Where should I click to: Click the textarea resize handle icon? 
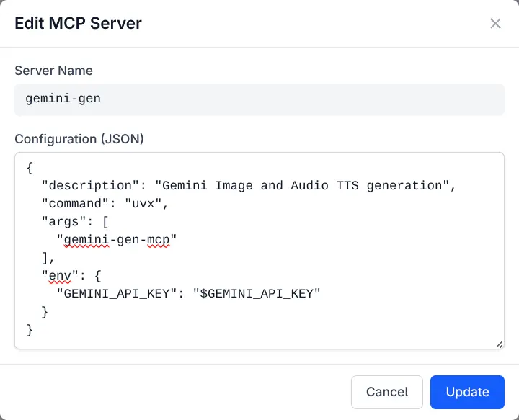499,344
